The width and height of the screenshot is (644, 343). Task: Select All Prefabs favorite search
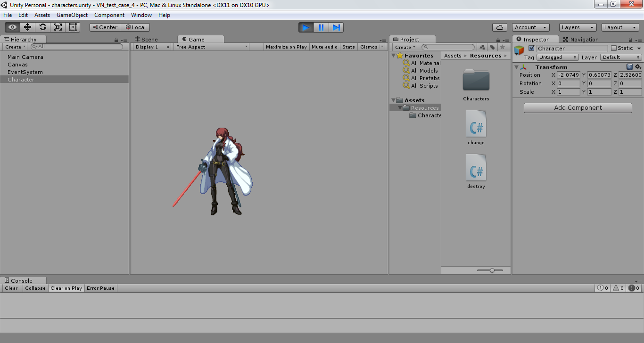[x=421, y=78]
